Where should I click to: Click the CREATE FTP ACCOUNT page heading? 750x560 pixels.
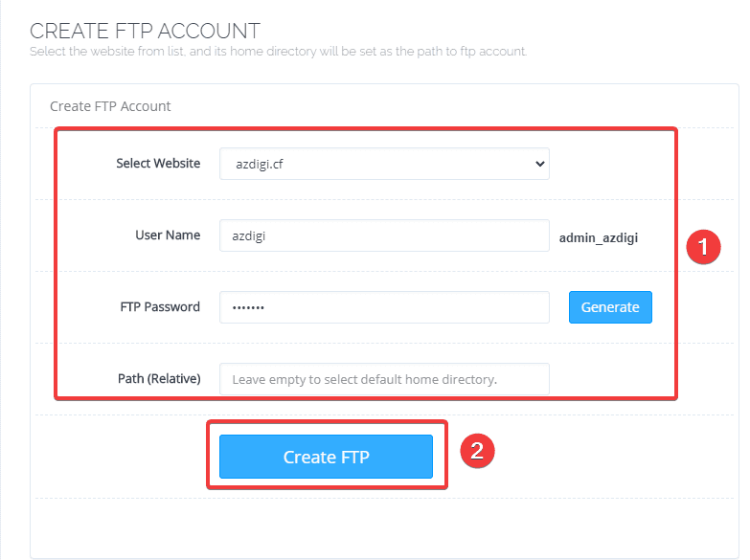tap(145, 31)
